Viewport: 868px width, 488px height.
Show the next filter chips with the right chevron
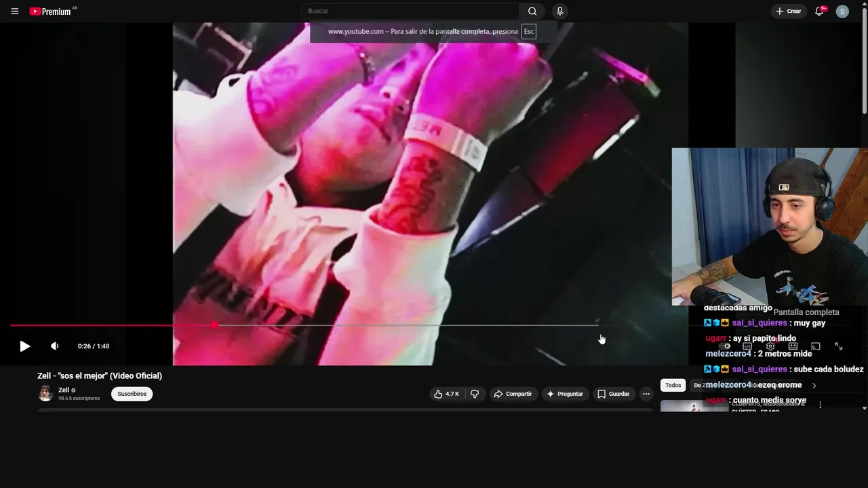(814, 386)
